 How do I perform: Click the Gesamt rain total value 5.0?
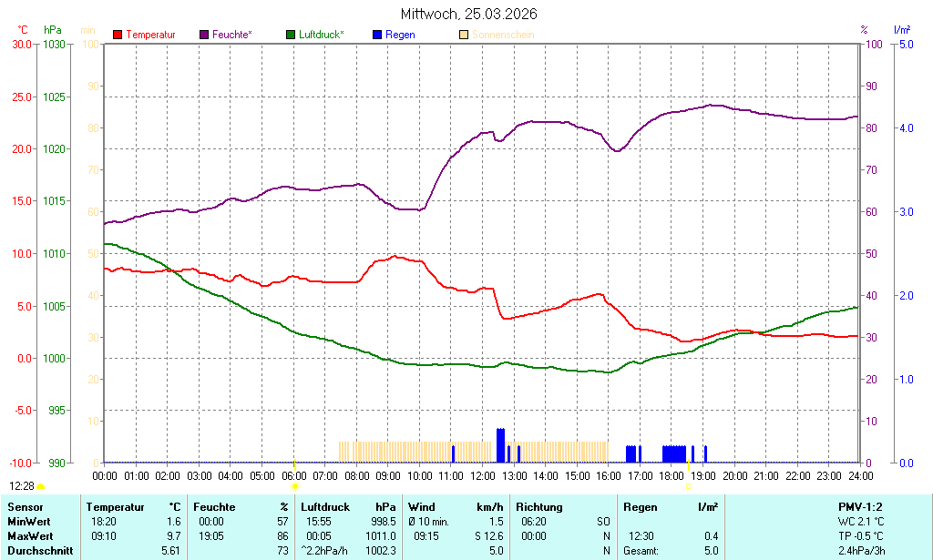[709, 551]
